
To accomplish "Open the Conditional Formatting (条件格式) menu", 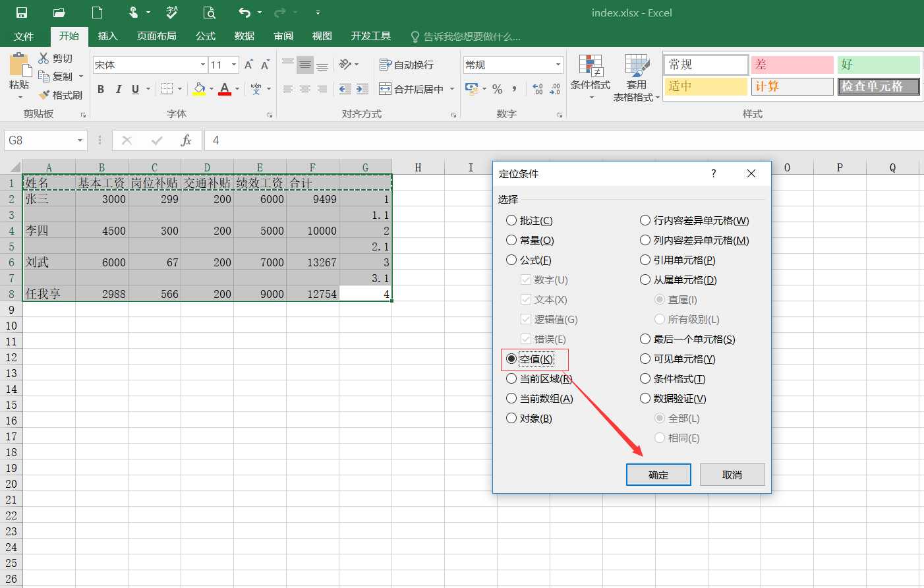I will tap(591, 77).
